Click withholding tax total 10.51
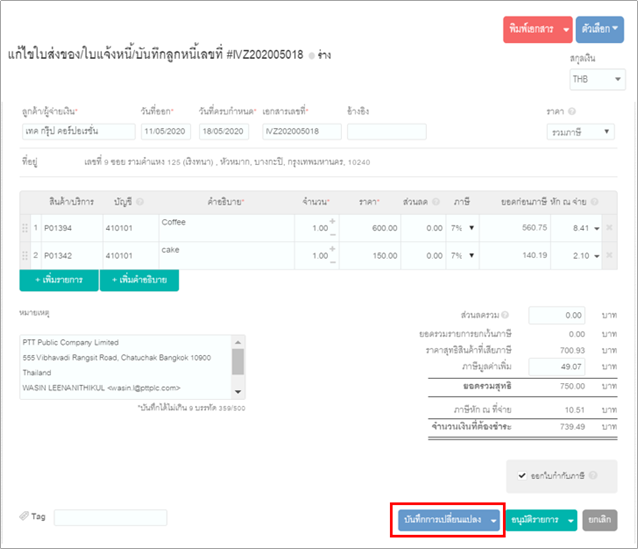 tap(575, 409)
